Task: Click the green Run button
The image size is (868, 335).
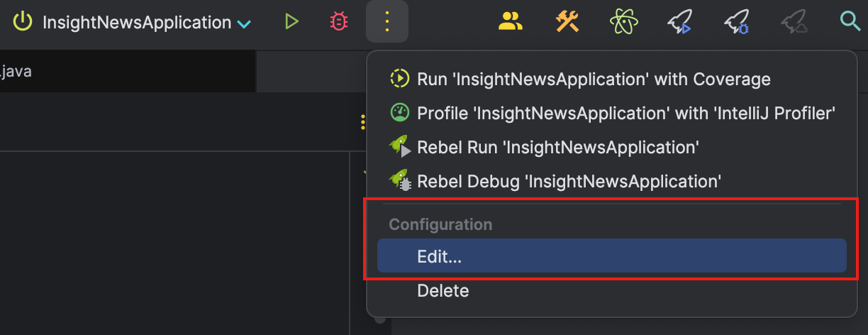Action: click(x=291, y=22)
